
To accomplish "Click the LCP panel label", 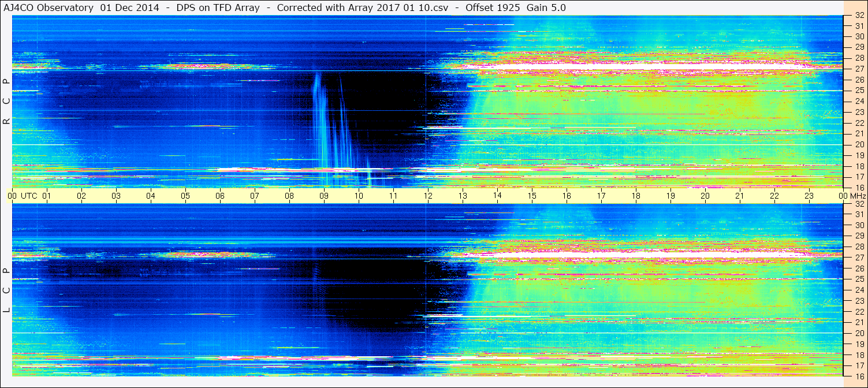I will [6, 290].
